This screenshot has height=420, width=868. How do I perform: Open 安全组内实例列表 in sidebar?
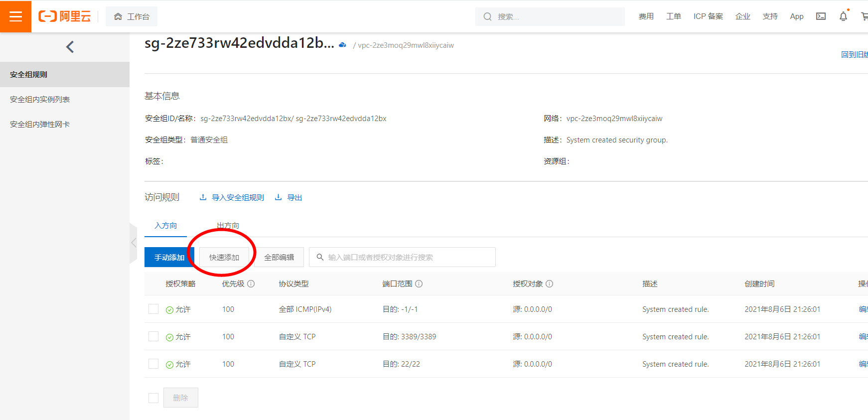65,99
